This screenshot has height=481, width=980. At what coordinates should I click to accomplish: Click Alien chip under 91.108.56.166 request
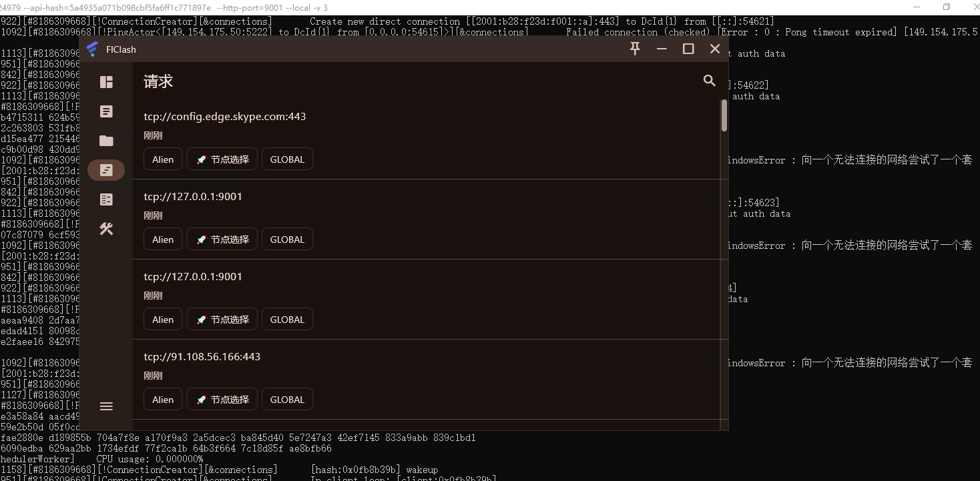tap(163, 400)
